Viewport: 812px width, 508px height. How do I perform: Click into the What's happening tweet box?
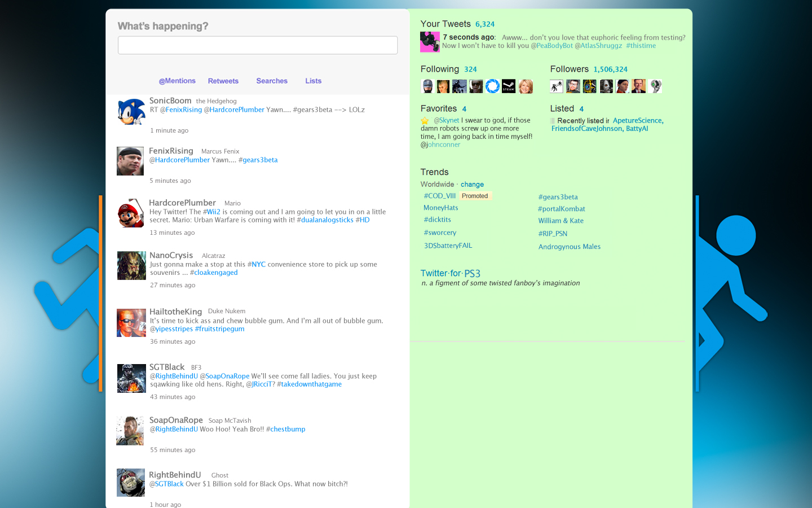[258, 45]
